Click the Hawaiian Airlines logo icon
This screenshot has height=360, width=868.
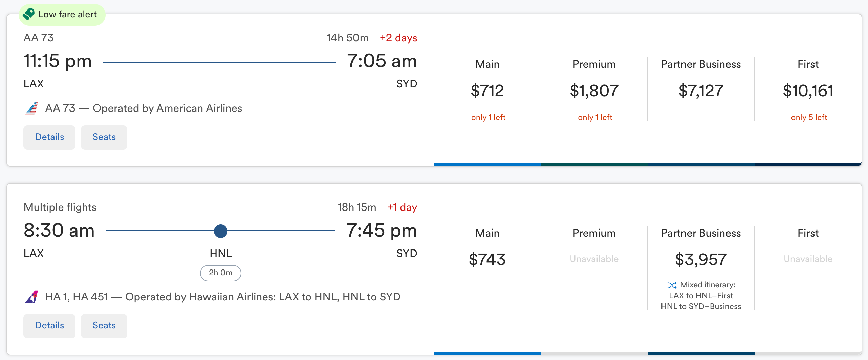[x=32, y=297]
